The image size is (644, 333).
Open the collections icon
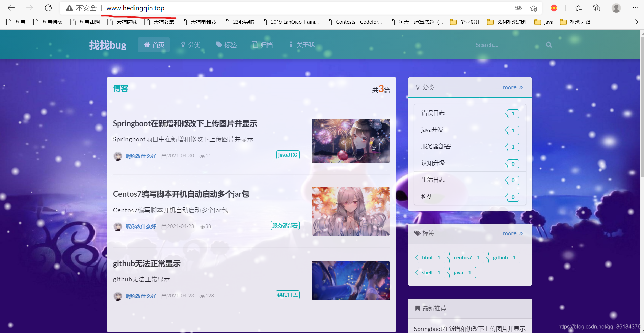[597, 8]
